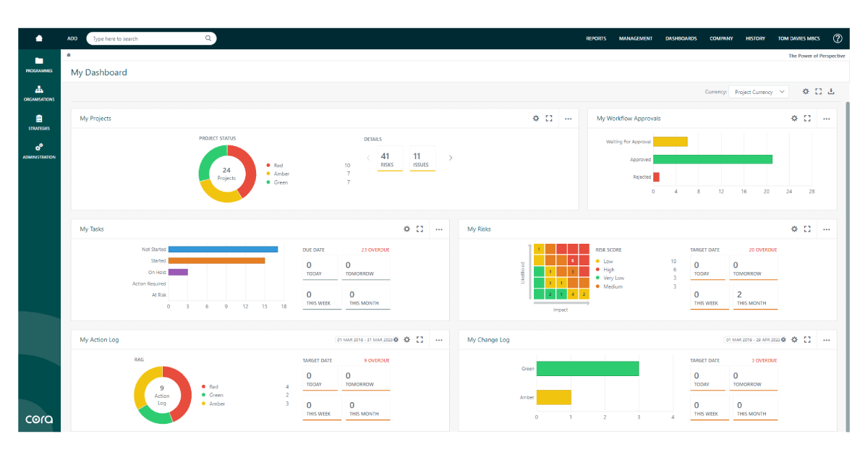
Task: Show next details with right chevron
Action: pyautogui.click(x=451, y=158)
